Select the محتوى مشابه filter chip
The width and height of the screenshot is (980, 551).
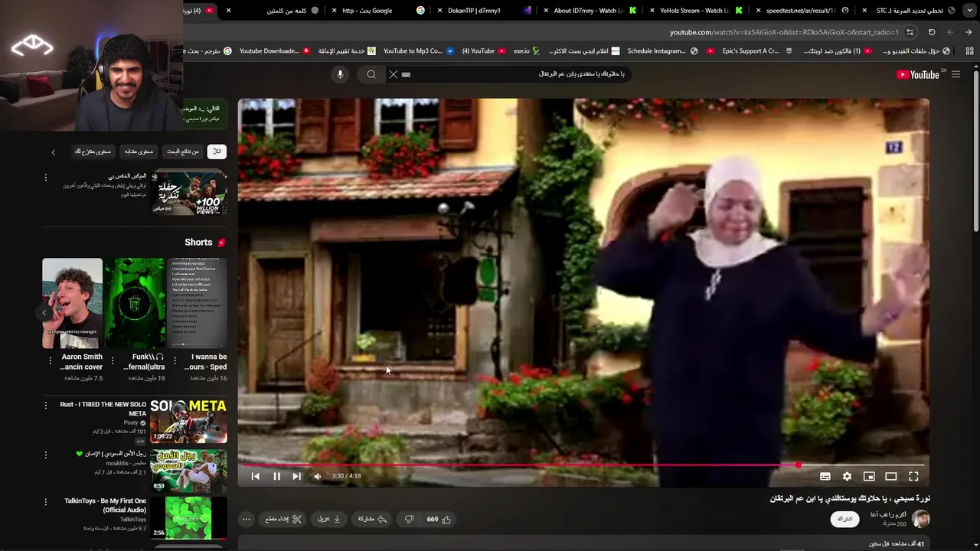point(139,152)
